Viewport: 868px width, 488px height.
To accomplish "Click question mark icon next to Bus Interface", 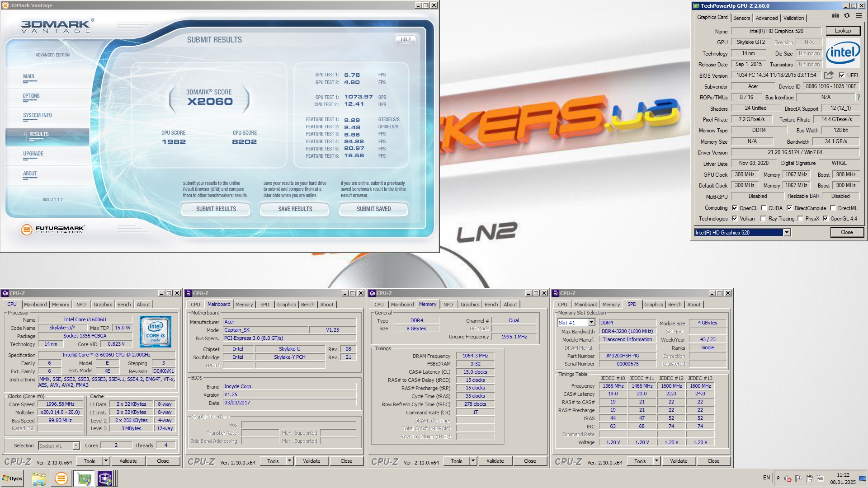I will tap(859, 97).
